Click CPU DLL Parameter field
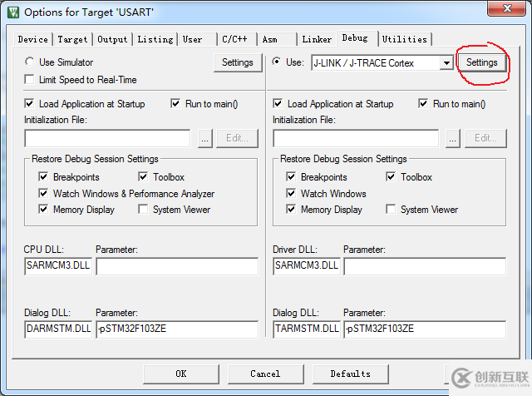The width and height of the screenshot is (532, 396). click(177, 266)
